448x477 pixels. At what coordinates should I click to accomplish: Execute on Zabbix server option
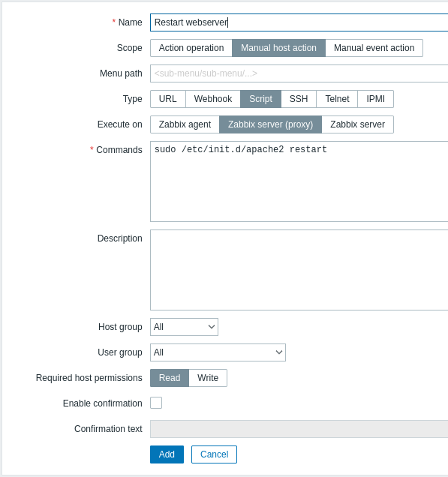tap(358, 124)
